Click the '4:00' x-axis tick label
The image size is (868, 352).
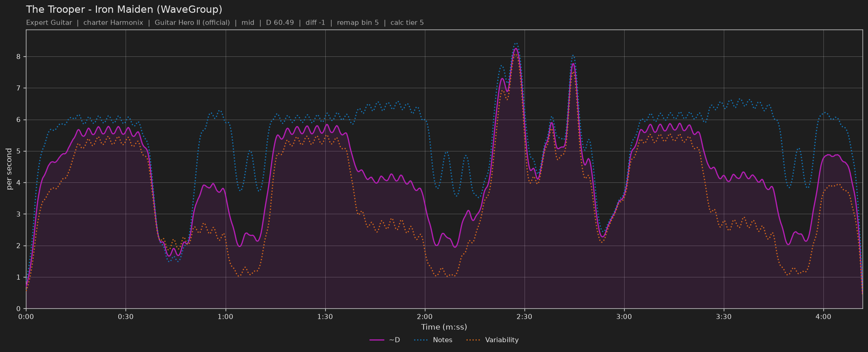[x=823, y=317]
